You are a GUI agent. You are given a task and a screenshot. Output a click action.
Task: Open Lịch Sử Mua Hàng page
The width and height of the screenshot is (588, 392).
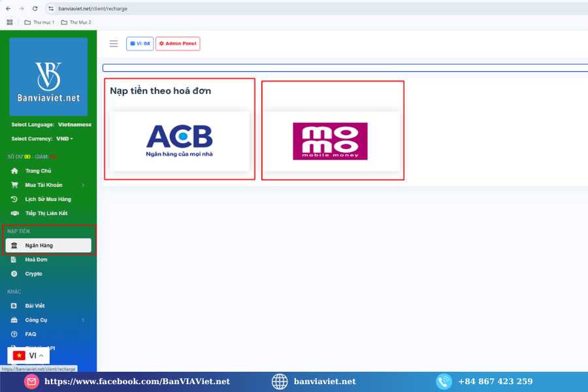pyautogui.click(x=48, y=199)
